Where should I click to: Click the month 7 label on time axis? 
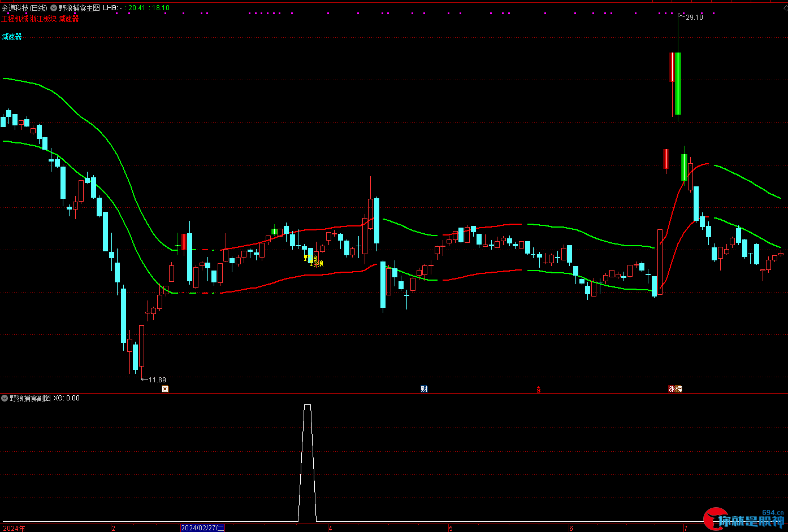pyautogui.click(x=686, y=529)
